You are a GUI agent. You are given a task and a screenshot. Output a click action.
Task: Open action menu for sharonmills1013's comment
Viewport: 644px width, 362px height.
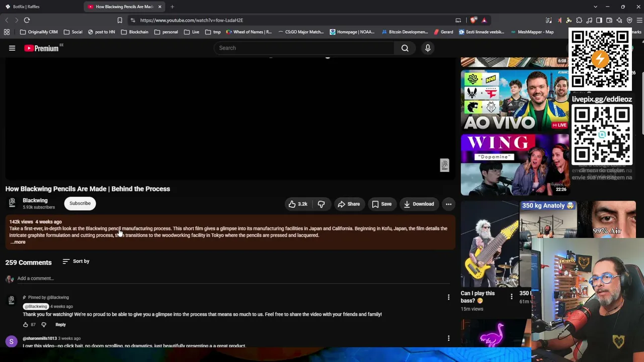click(448, 338)
